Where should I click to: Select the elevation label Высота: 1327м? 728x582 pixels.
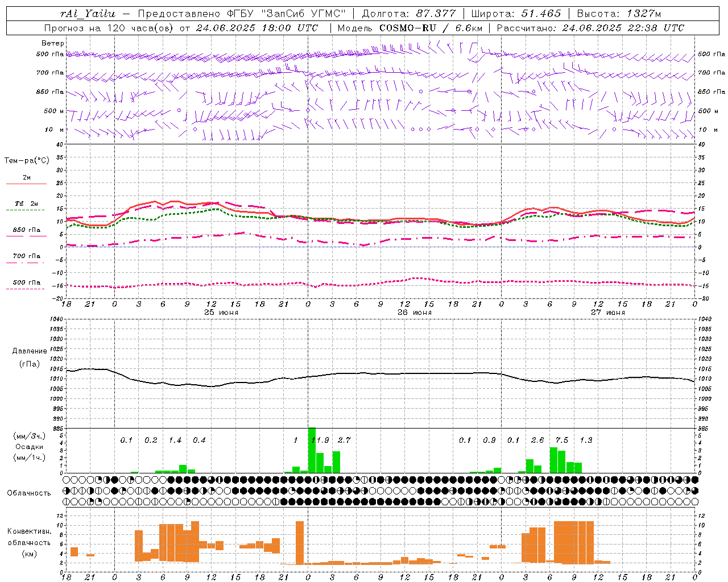[619, 14]
